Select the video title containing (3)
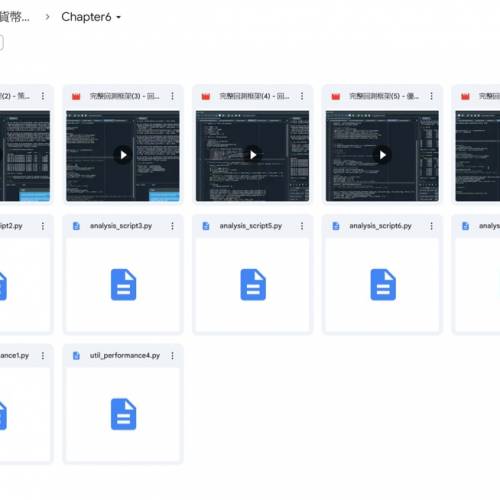Viewport: 500px width, 500px height. [x=125, y=96]
